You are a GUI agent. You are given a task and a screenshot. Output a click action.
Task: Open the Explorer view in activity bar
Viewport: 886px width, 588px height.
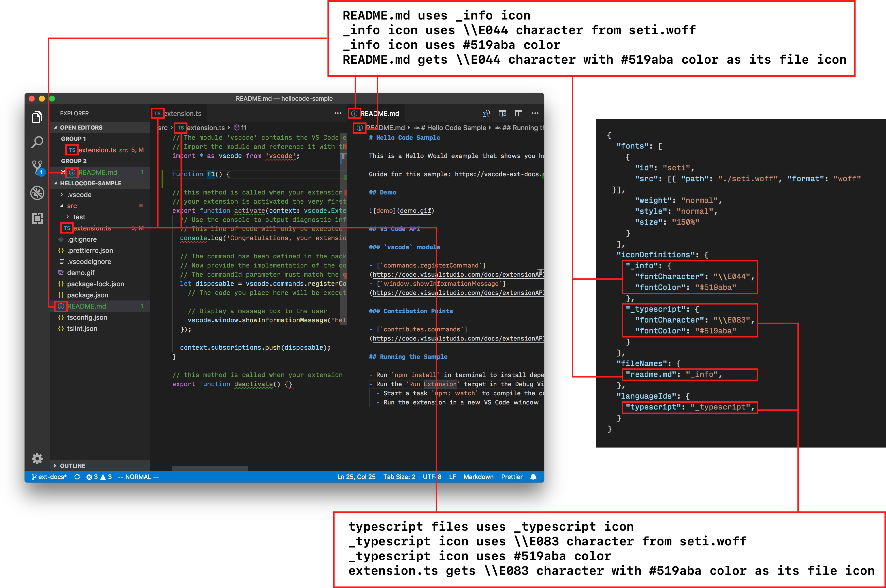(37, 117)
